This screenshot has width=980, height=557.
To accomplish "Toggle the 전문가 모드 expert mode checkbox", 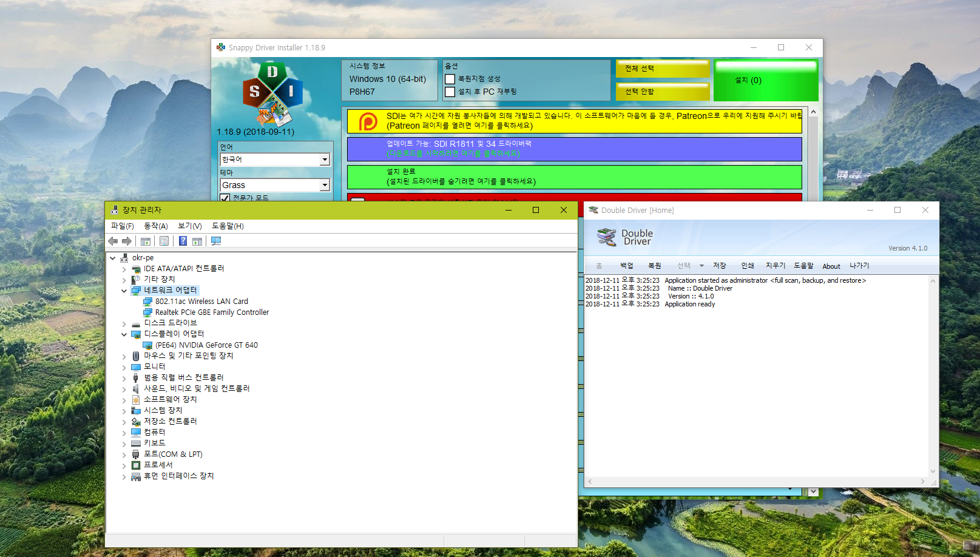I will 225,198.
